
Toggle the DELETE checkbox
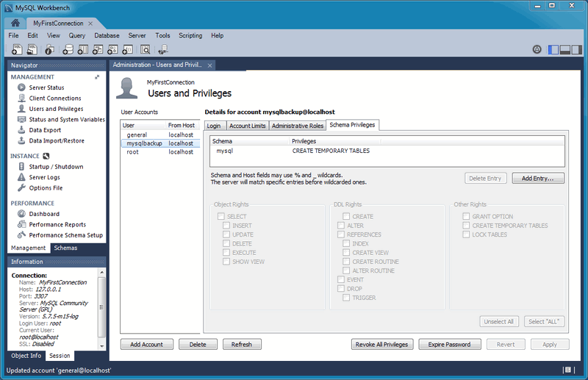tap(226, 243)
